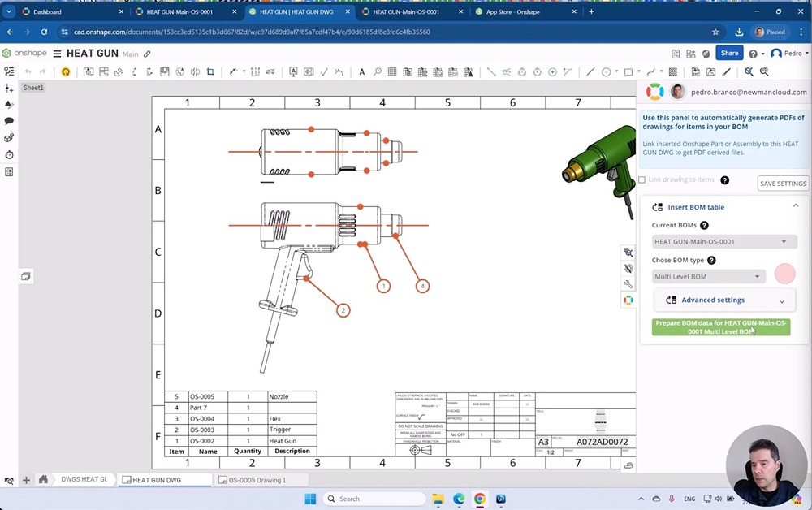Viewport: 812px width, 510px height.
Task: Open the sheets panel icon at left edge
Action: click(x=25, y=276)
